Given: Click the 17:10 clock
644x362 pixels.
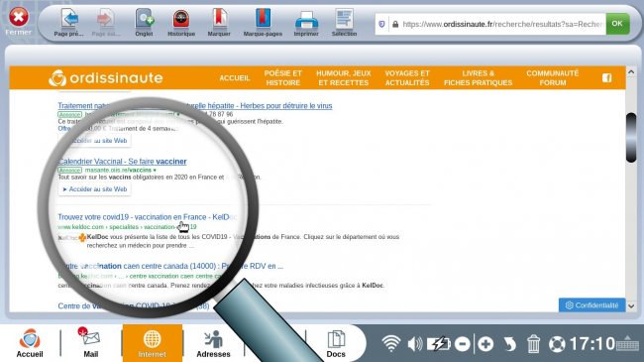Looking at the screenshot, I should coord(592,344).
